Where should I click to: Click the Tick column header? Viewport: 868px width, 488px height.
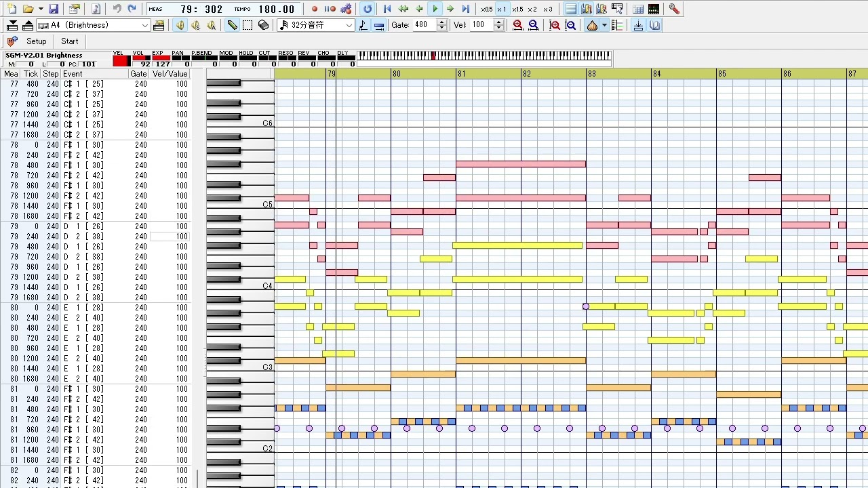(x=31, y=74)
